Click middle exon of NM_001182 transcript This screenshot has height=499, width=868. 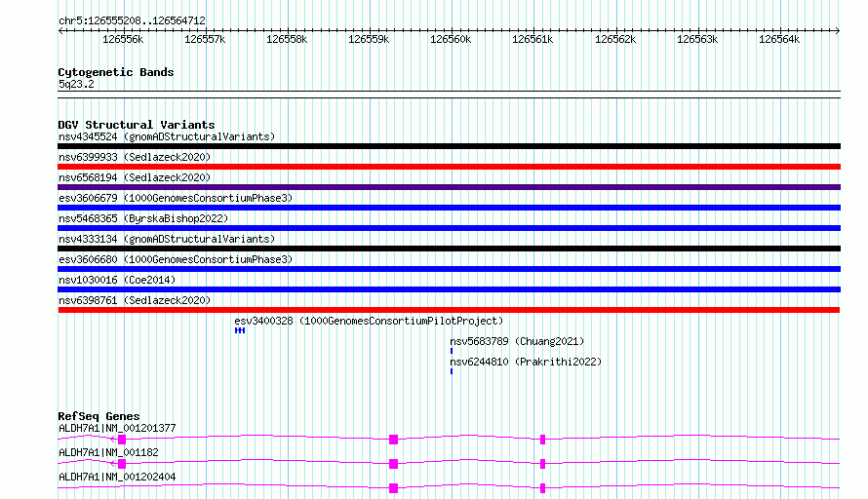coord(394,464)
